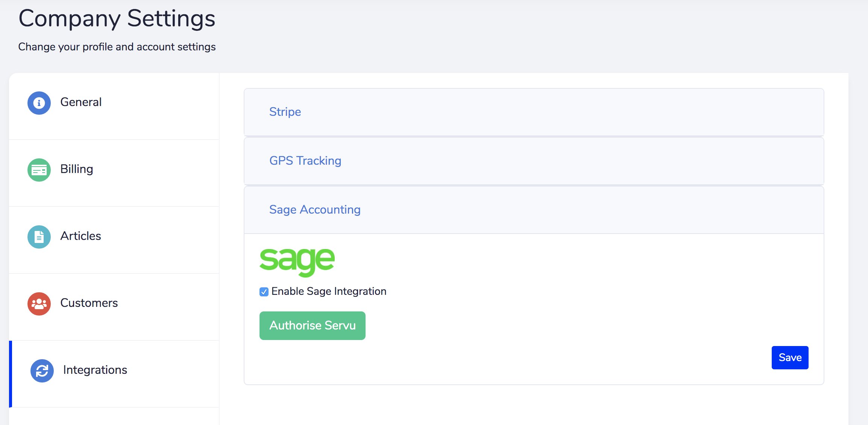Uncheck Enable Sage Integration checkbox

pyautogui.click(x=264, y=292)
